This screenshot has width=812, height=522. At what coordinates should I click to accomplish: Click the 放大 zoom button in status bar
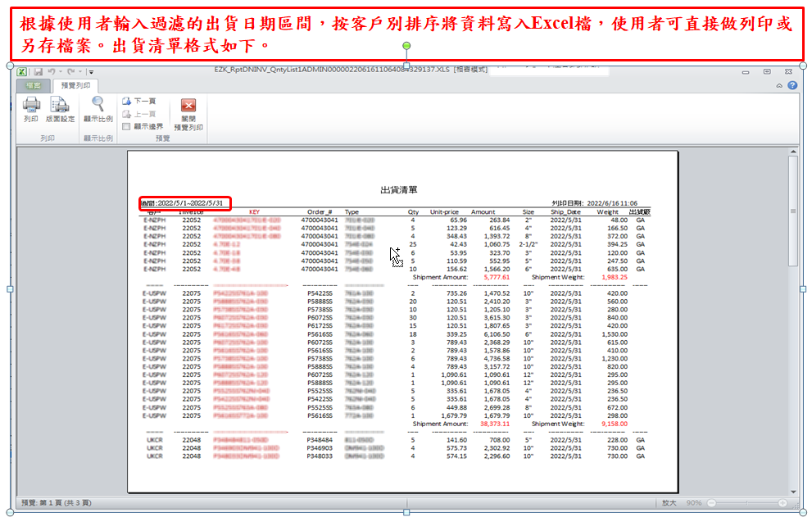click(x=669, y=502)
